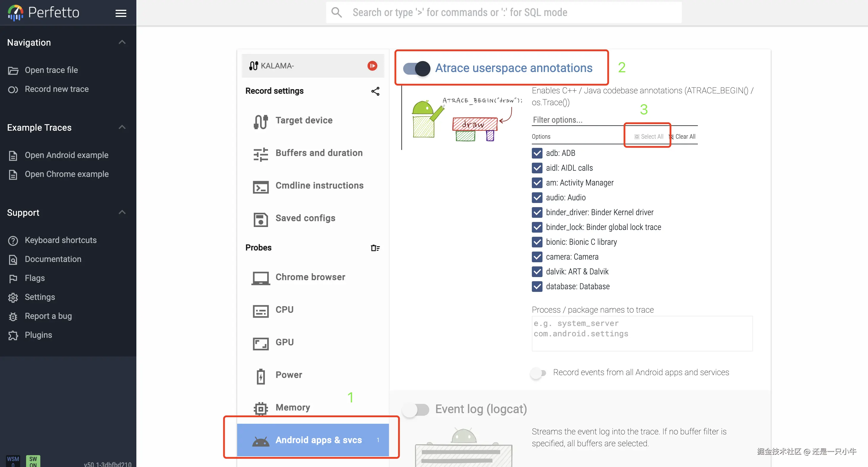Collapse the Example Traces section

pyautogui.click(x=122, y=127)
